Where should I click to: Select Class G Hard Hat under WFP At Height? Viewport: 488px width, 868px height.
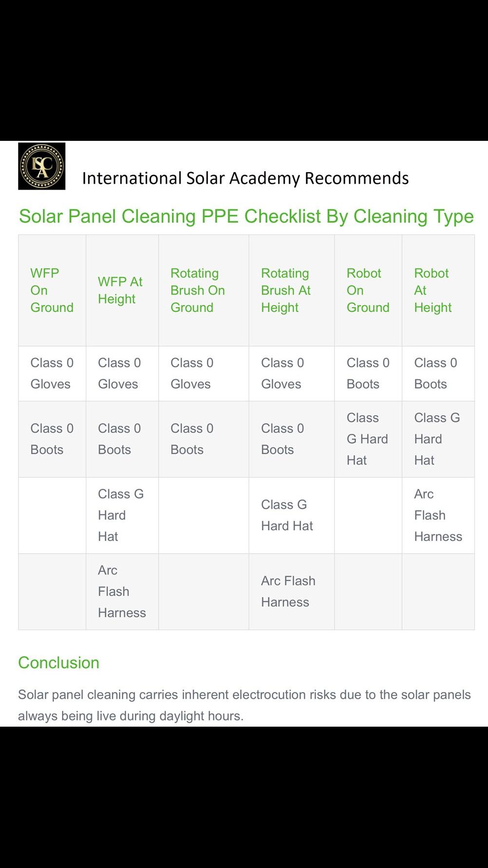(x=121, y=515)
